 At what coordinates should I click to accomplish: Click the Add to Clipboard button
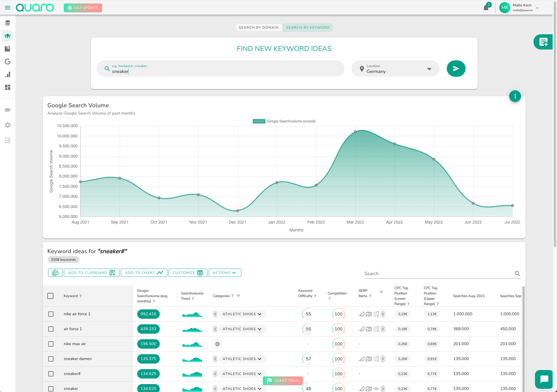pos(91,273)
